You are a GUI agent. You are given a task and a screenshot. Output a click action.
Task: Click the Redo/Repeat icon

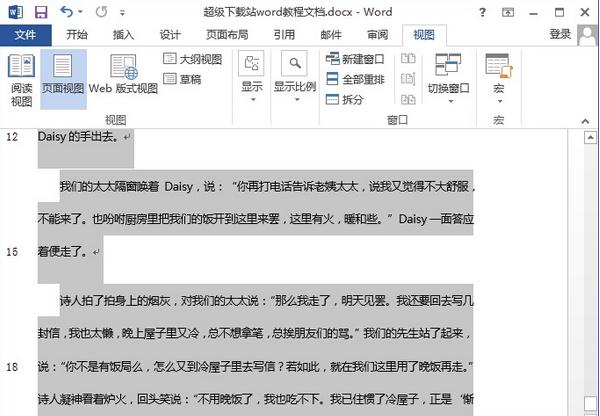coord(101,12)
